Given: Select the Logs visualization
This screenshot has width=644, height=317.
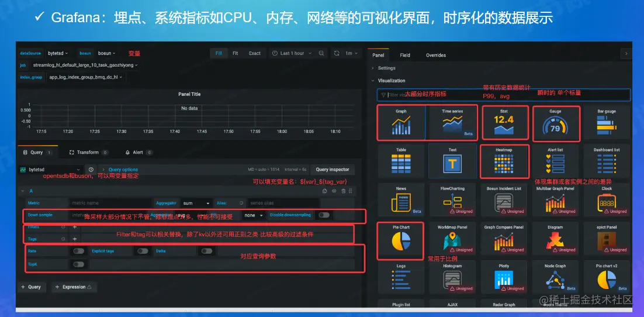Looking at the screenshot, I should [x=401, y=277].
